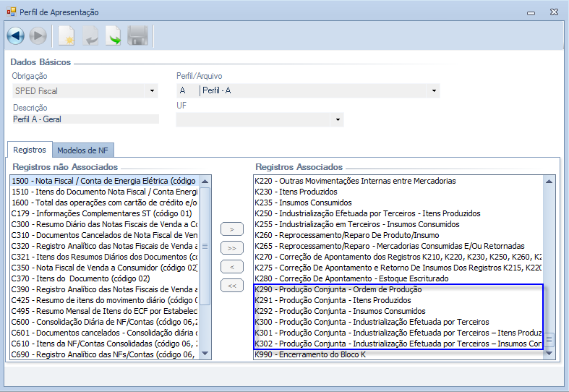Click the floppy disk save icon
569x392 pixels.
coord(137,35)
